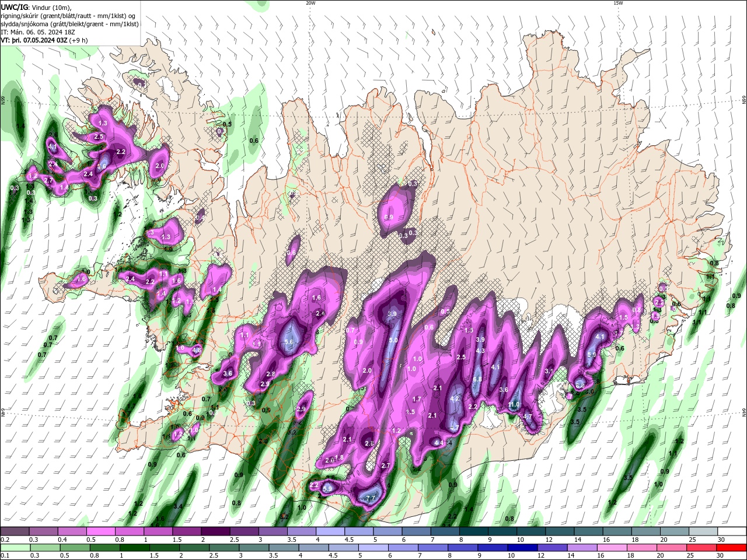Click the '15W' longitude label
This screenshot has height=560, width=747.
pos(618,3)
